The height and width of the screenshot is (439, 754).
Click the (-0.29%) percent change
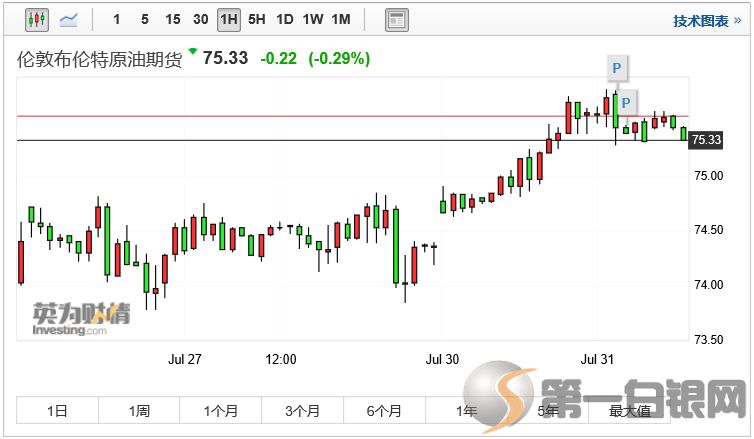coord(339,59)
